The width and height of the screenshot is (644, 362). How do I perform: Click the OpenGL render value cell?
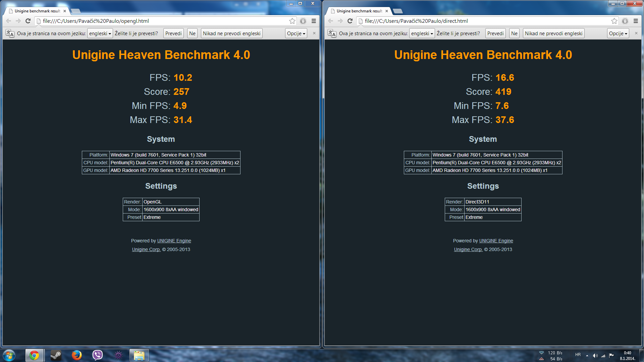point(171,202)
